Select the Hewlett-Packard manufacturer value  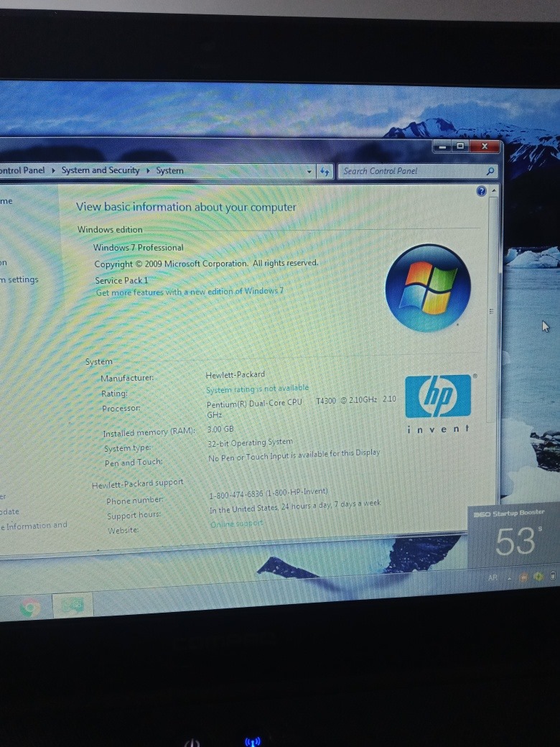(235, 374)
